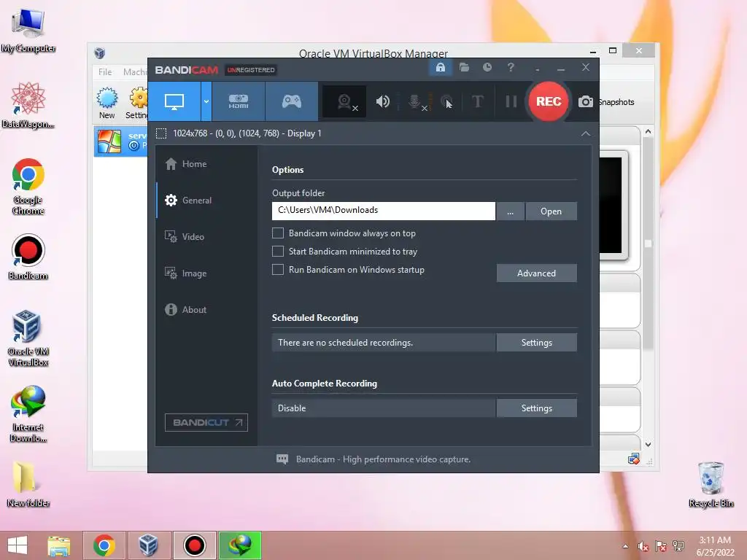The height and width of the screenshot is (560, 747).
Task: Toggle text overlay T icon
Action: click(477, 101)
